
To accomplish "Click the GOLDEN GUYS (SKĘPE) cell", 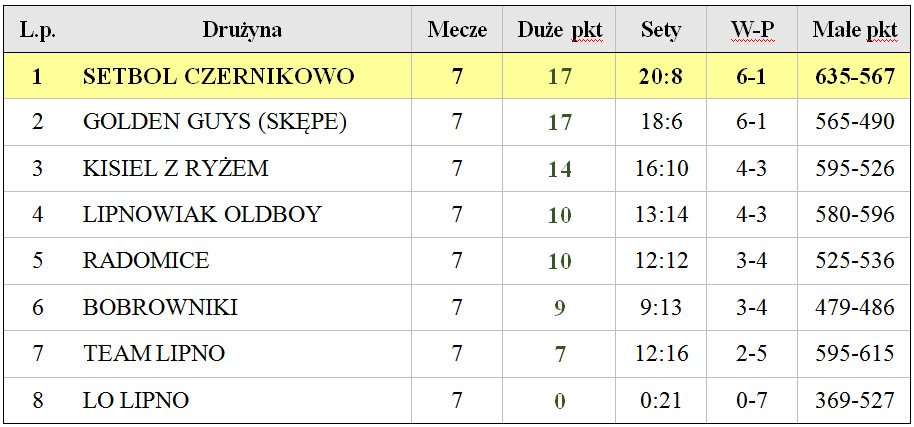I will click(242, 122).
